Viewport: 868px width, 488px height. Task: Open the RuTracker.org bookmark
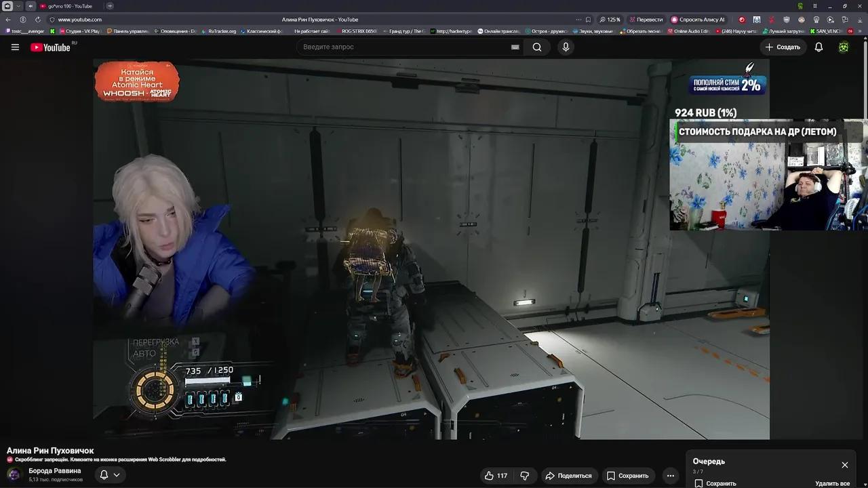(219, 31)
